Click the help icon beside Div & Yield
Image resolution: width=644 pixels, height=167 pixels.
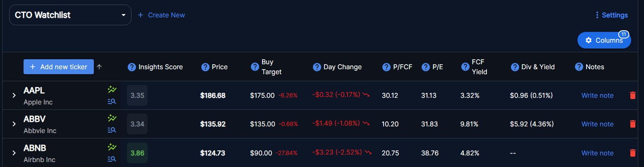point(515,67)
